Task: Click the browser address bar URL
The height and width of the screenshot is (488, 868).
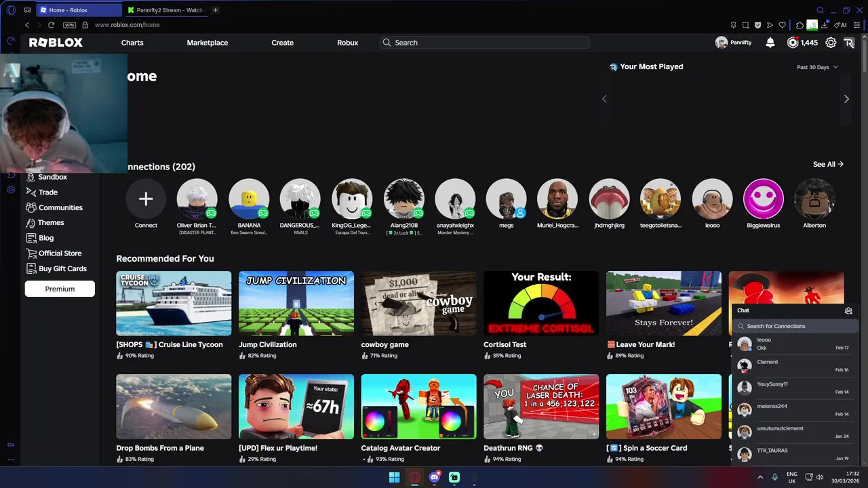Action: click(127, 25)
